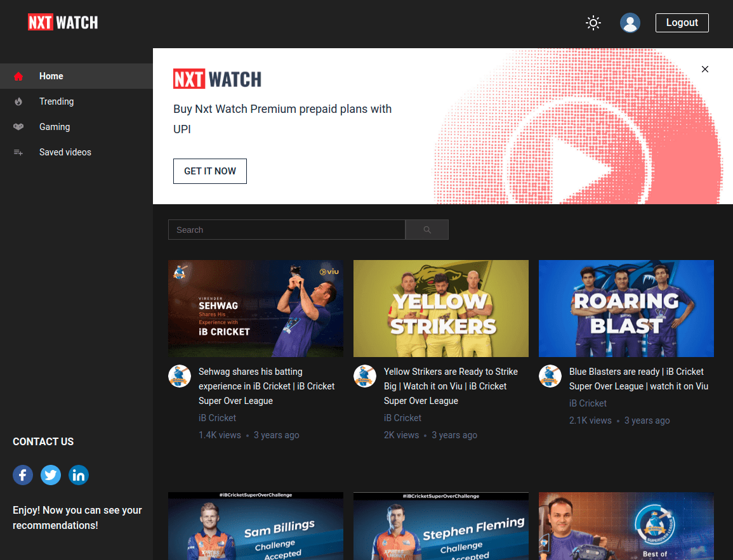The image size is (733, 560).
Task: Open the Saved videos section
Action: [76, 152]
